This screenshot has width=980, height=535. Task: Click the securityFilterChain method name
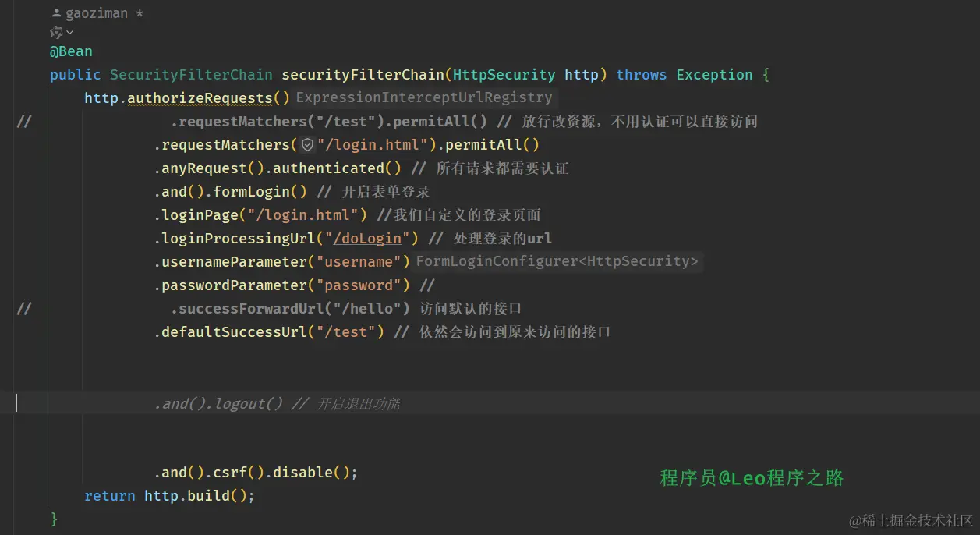[x=363, y=75]
